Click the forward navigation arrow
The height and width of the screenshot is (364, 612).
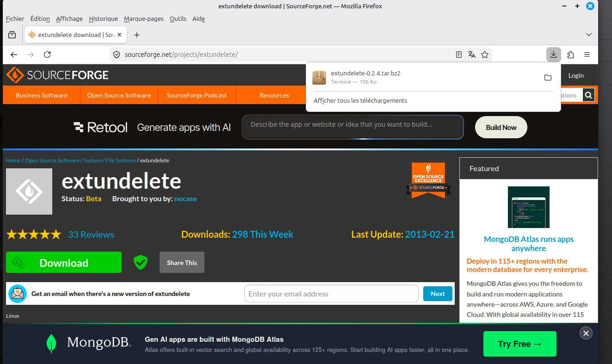pos(31,55)
